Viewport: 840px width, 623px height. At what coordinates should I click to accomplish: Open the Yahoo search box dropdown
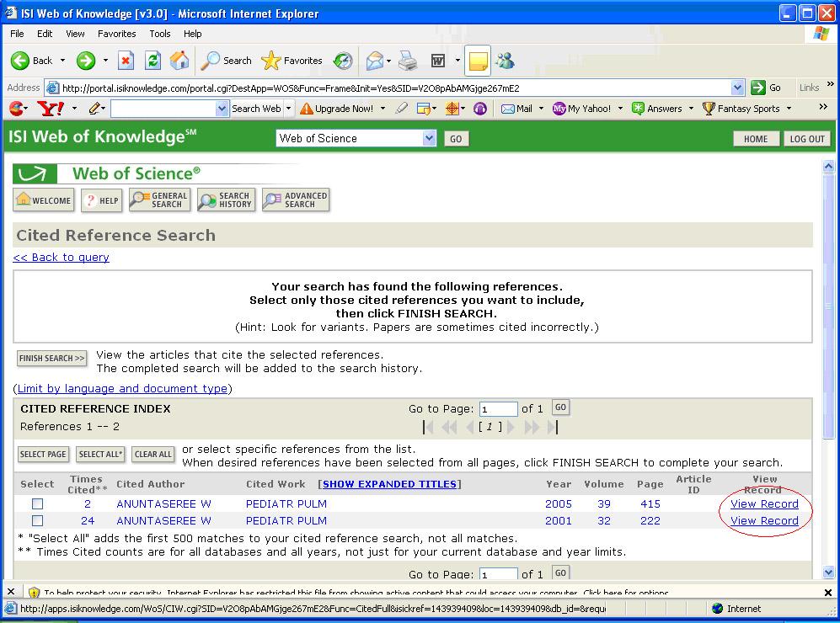(x=222, y=109)
